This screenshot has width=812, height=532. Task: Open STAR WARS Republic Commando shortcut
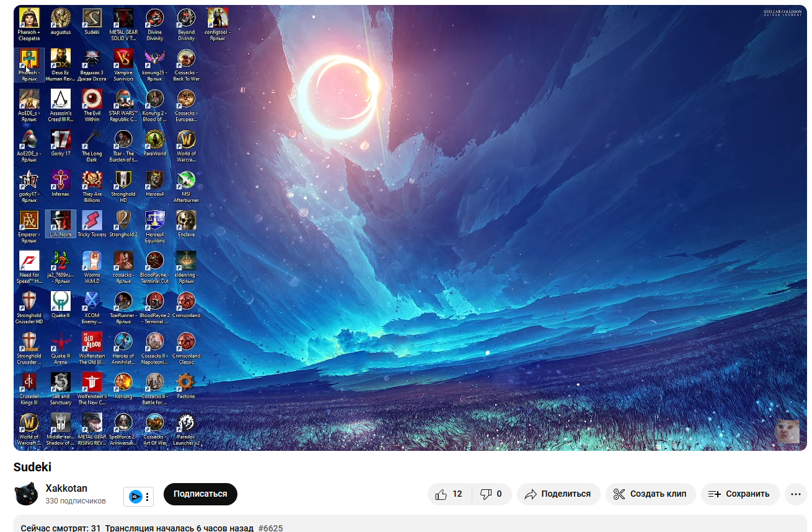[123, 105]
